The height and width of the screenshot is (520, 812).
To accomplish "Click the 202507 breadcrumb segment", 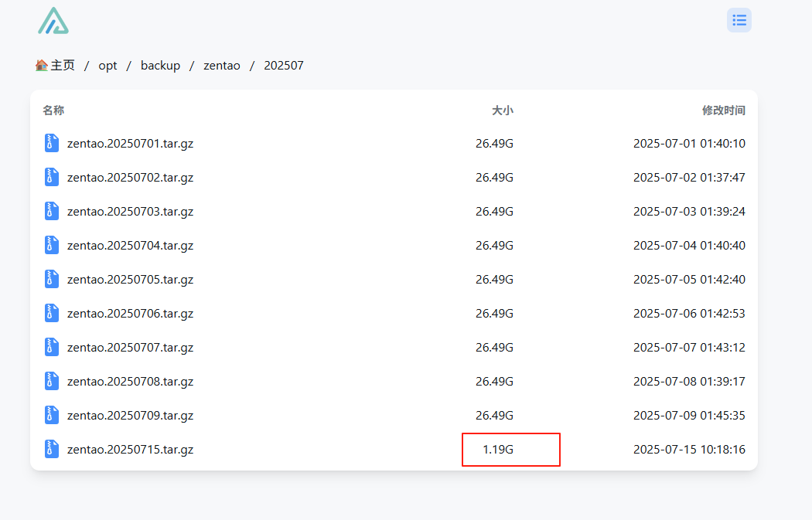I will point(284,65).
